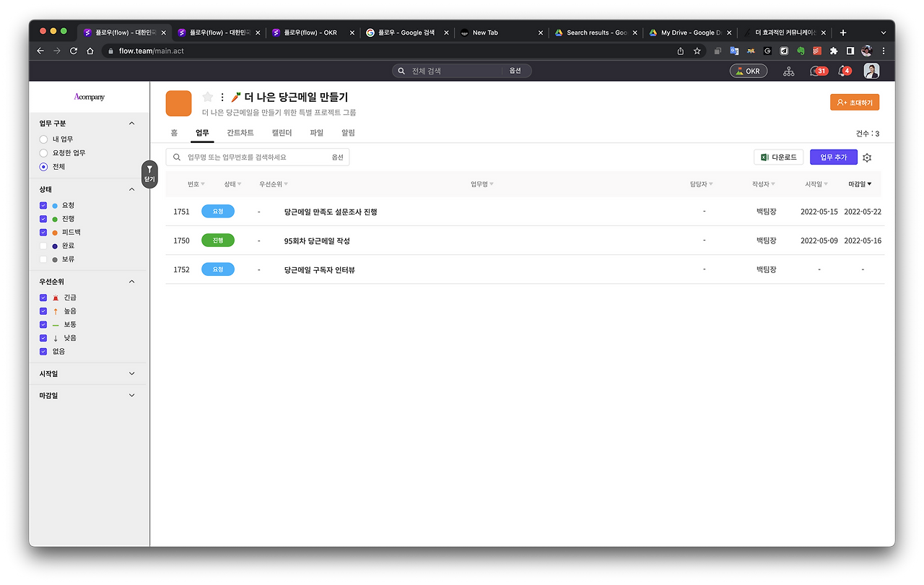Click 옵션 in the task search box

coord(338,157)
